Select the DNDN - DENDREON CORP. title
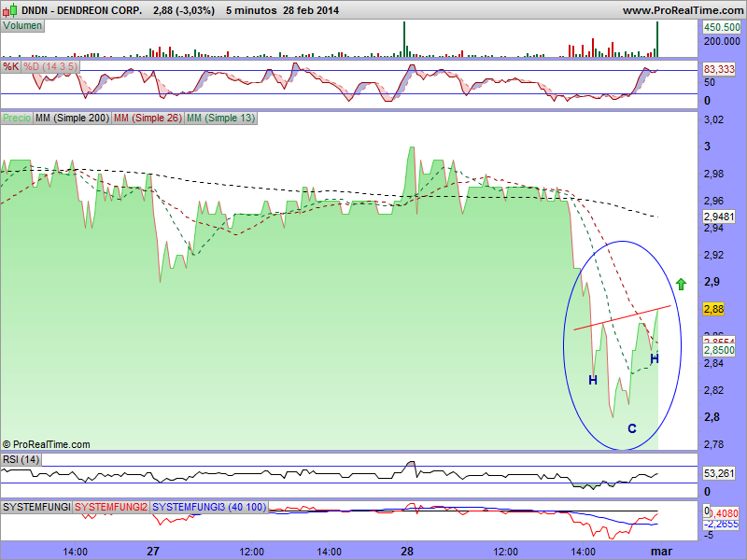 [81, 10]
